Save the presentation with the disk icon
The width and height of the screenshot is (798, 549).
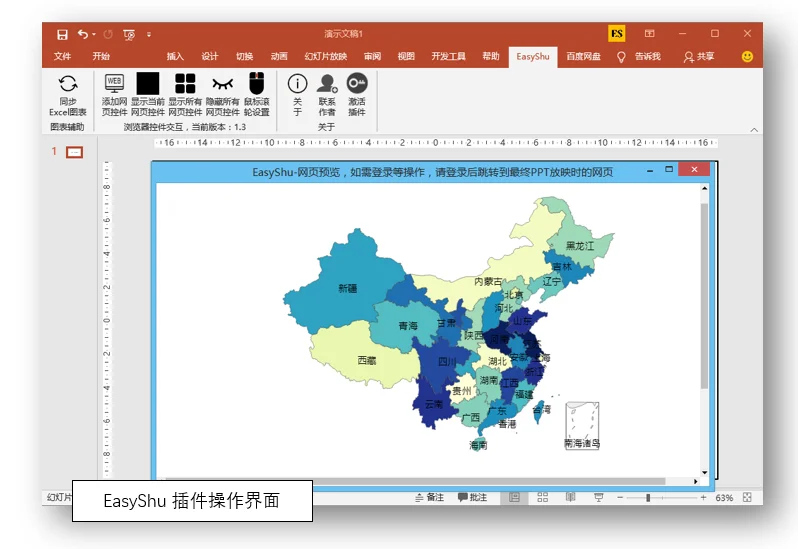62,34
